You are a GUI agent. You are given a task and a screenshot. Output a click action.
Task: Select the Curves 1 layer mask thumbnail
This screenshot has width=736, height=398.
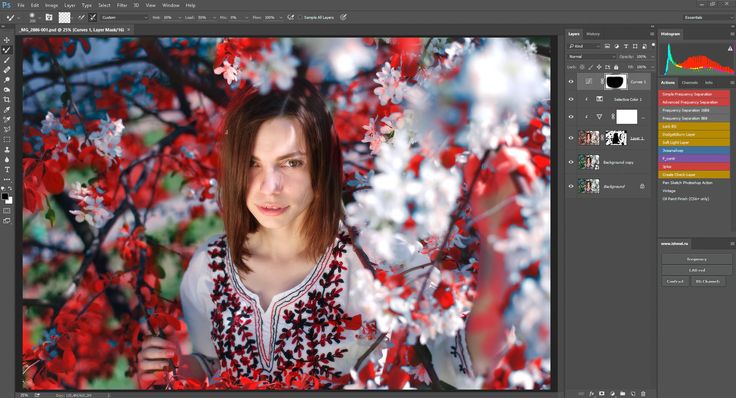tap(615, 82)
